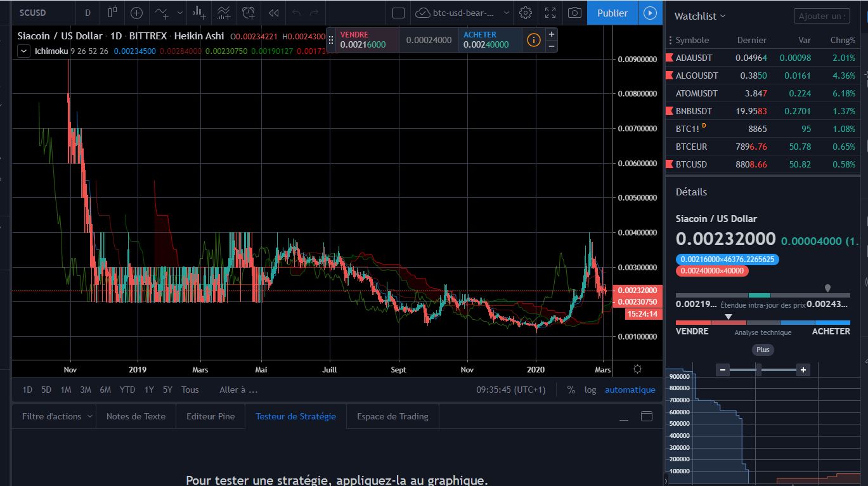Image resolution: width=868 pixels, height=486 pixels.
Task: Open the Espace de Trading tab
Action: click(x=392, y=416)
